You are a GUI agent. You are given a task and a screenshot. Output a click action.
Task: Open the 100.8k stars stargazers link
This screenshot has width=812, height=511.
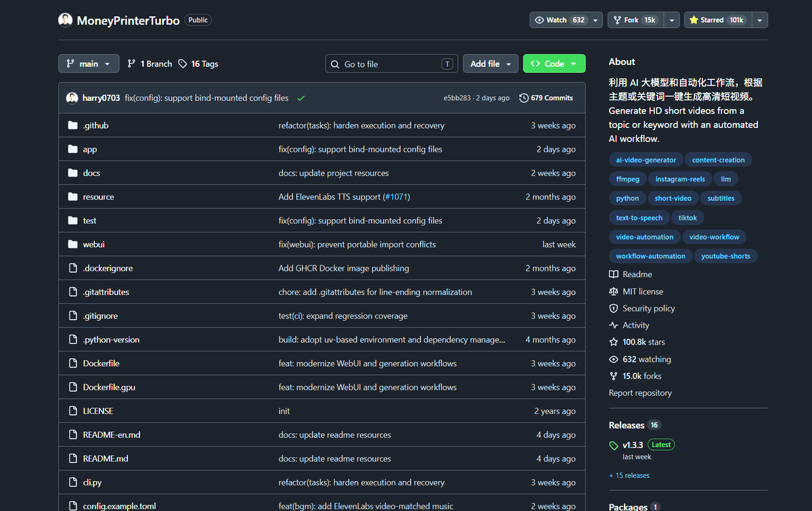coord(637,342)
